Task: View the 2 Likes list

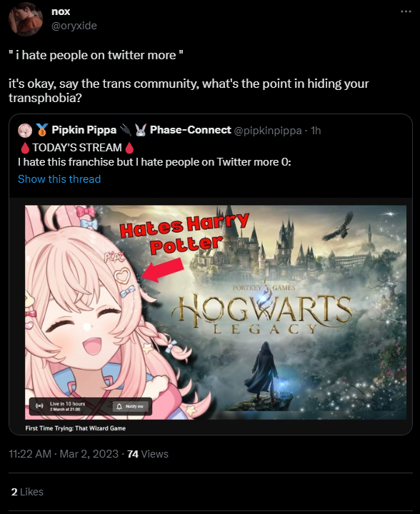Action: 27,492
